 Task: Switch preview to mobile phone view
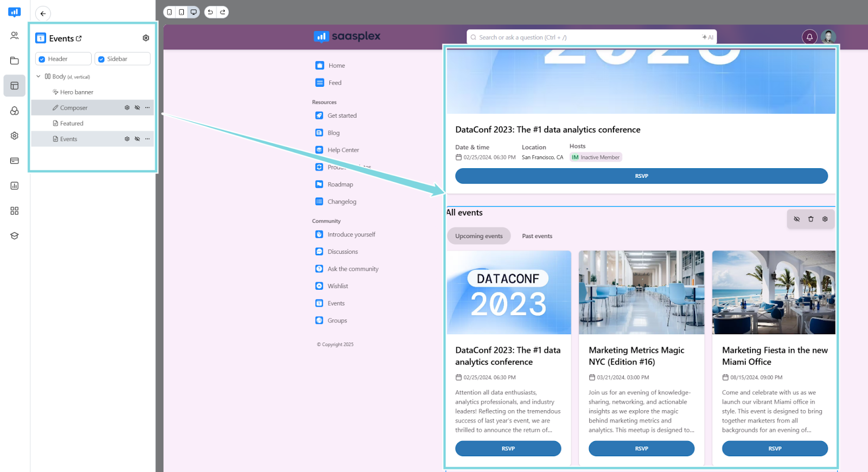click(170, 12)
